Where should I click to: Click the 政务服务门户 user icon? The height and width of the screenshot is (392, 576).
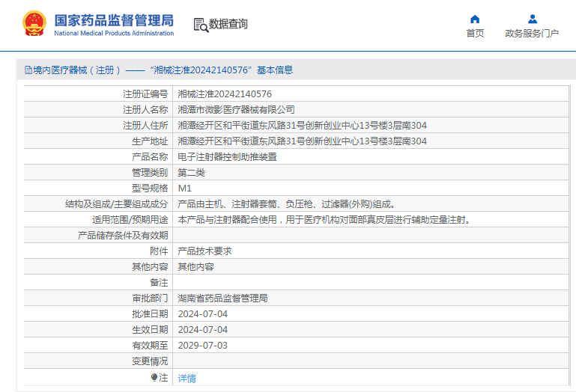(x=533, y=19)
